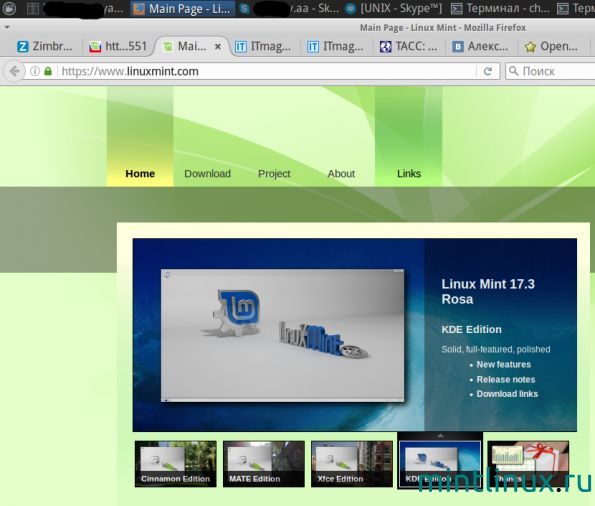Click the Download links link
Image resolution: width=595 pixels, height=506 pixels.
(x=507, y=394)
